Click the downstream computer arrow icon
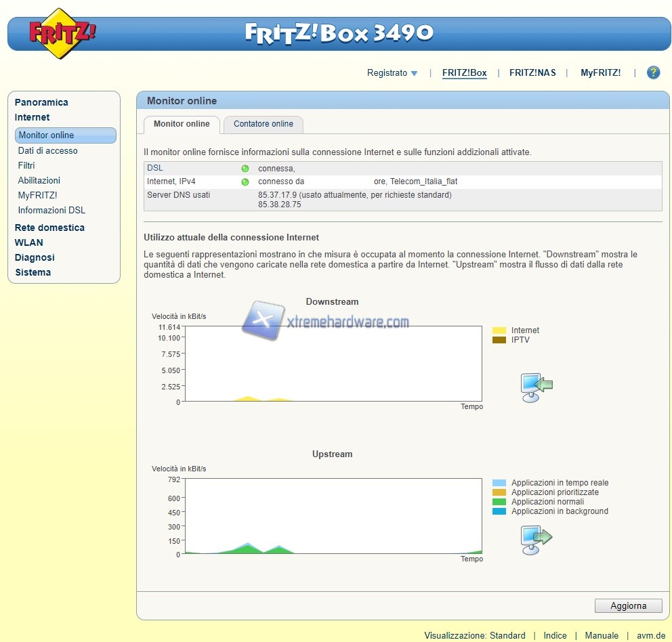Image resolution: width=672 pixels, height=642 pixels. (x=536, y=387)
